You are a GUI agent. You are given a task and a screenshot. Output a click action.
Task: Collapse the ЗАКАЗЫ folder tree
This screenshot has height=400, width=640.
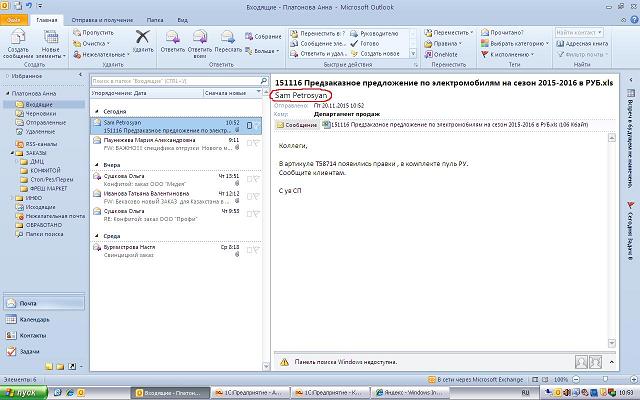(12, 153)
